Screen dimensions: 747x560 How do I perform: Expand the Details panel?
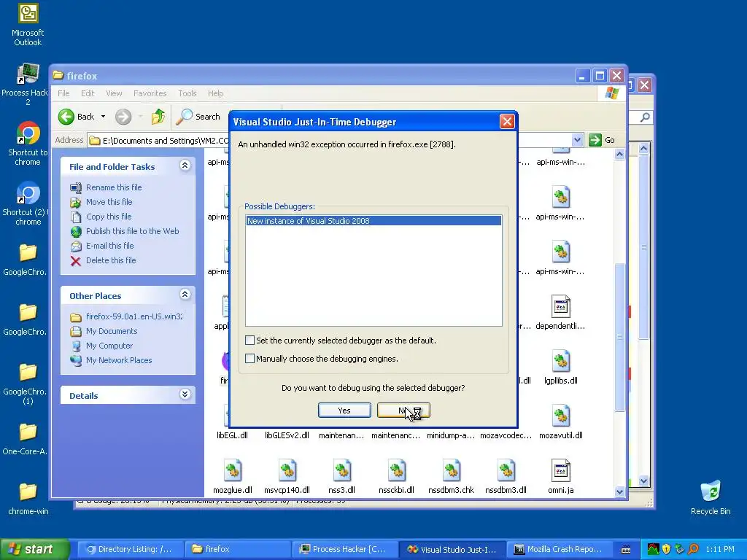tap(185, 394)
